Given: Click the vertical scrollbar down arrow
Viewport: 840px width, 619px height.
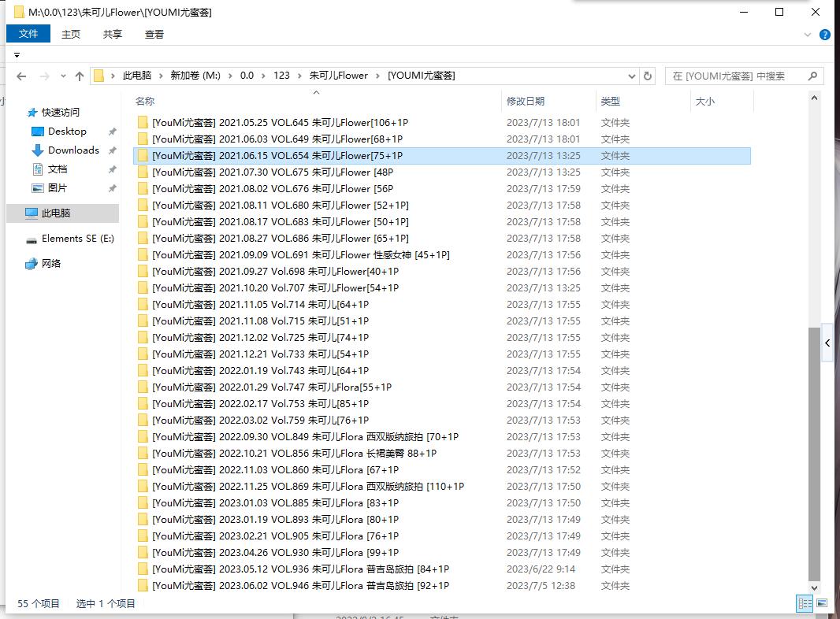Looking at the screenshot, I should click(x=814, y=588).
